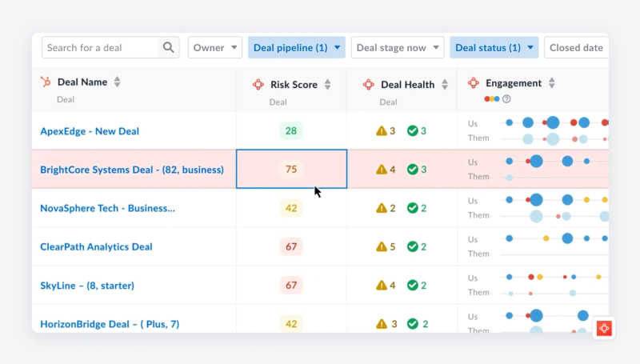Image resolution: width=640 pixels, height=364 pixels.
Task: Click BrightCore engagement Us timeline
Action: click(554, 161)
